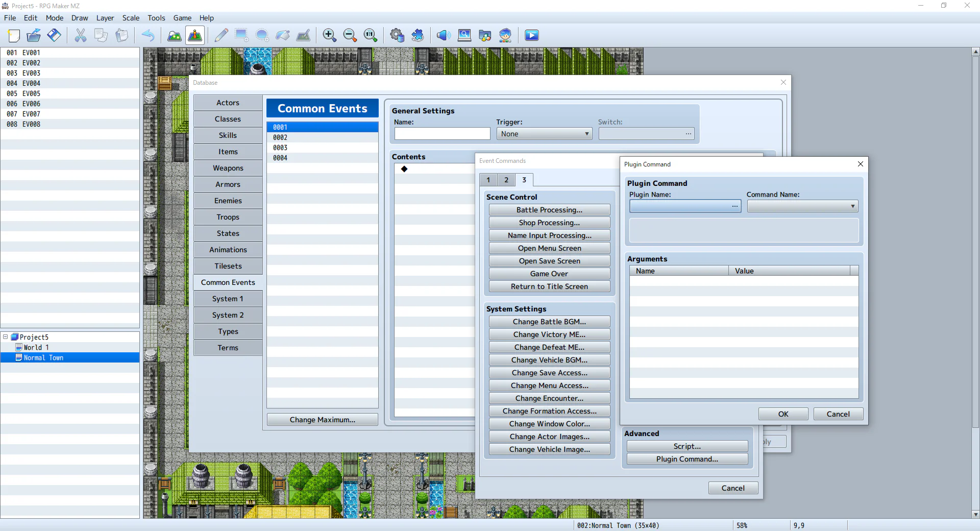Screen dimensions: 980x531
Task: Select event 008 EV008 in list
Action: [70, 124]
